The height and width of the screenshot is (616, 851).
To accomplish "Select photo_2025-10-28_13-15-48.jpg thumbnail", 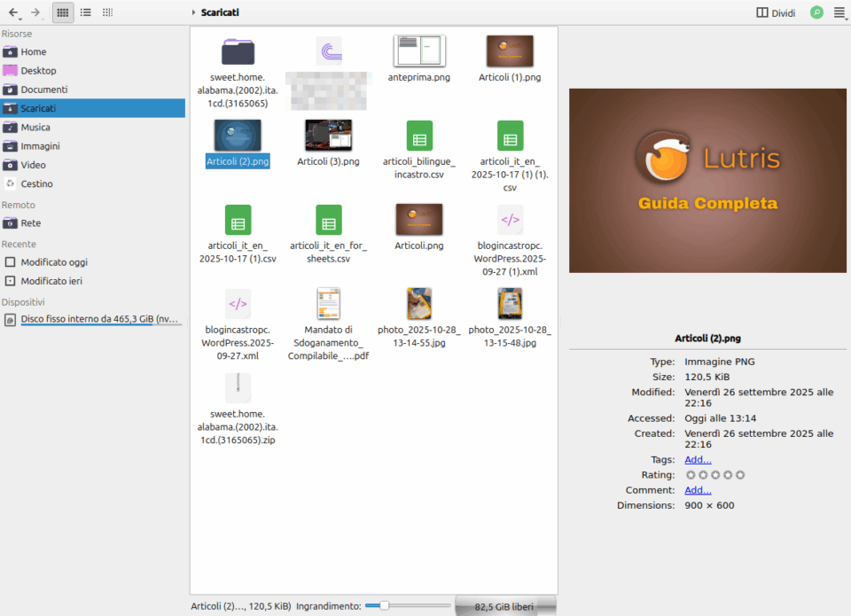I will click(510, 303).
